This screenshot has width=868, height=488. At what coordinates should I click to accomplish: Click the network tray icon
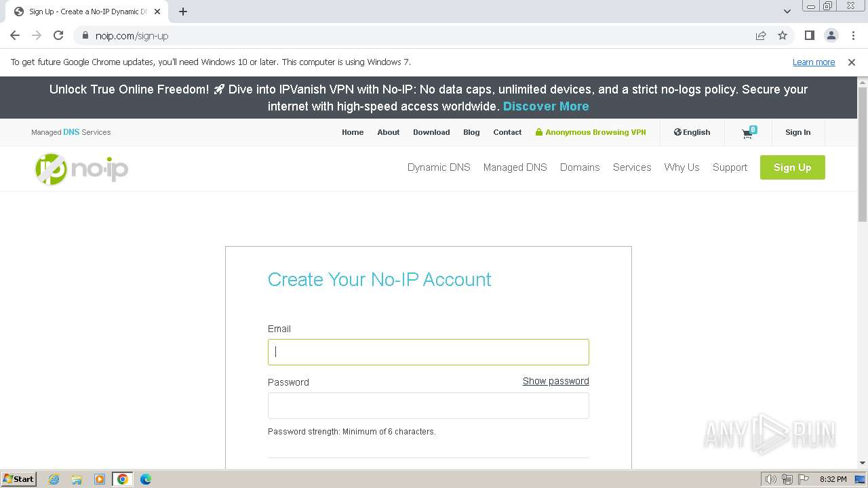tap(787, 479)
